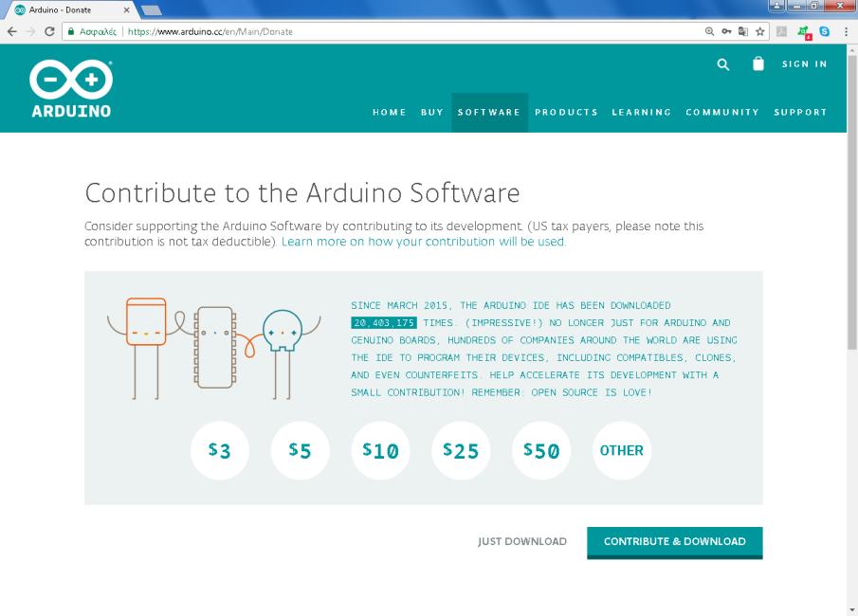This screenshot has height=616, width=858.
Task: Click the grey extension icon beside the star
Action: tap(782, 31)
